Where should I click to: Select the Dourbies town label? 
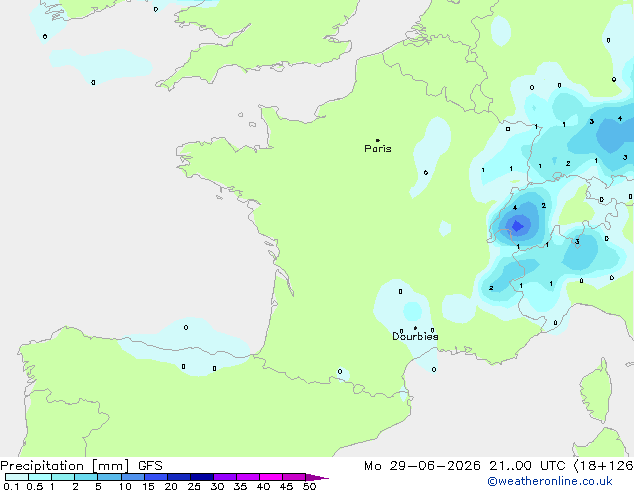point(415,336)
